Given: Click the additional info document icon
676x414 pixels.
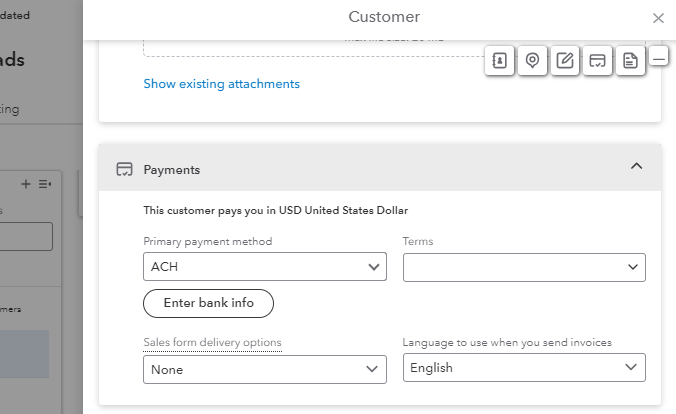Looking at the screenshot, I should tap(629, 61).
